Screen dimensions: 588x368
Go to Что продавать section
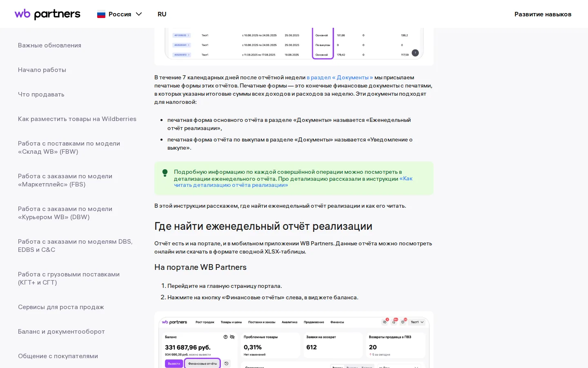point(41,94)
